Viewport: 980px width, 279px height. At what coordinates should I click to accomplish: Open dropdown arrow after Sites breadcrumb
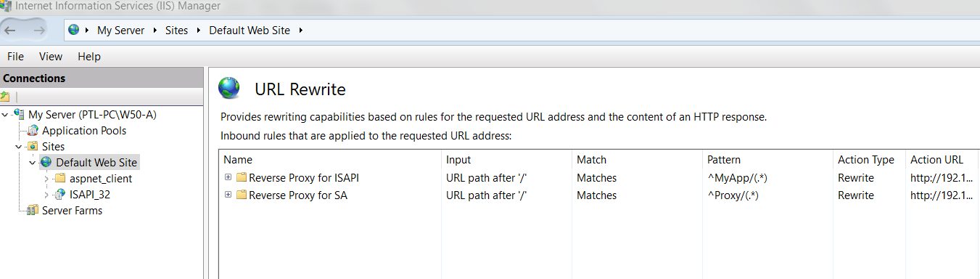198,31
